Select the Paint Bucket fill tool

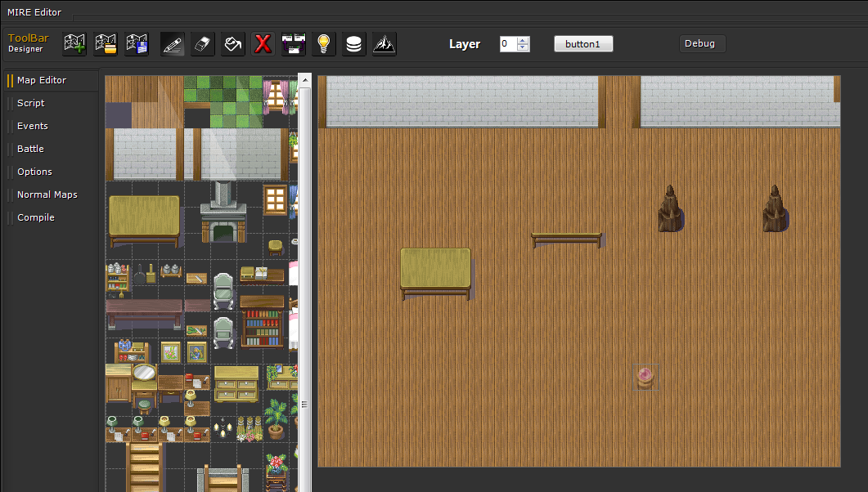(232, 44)
